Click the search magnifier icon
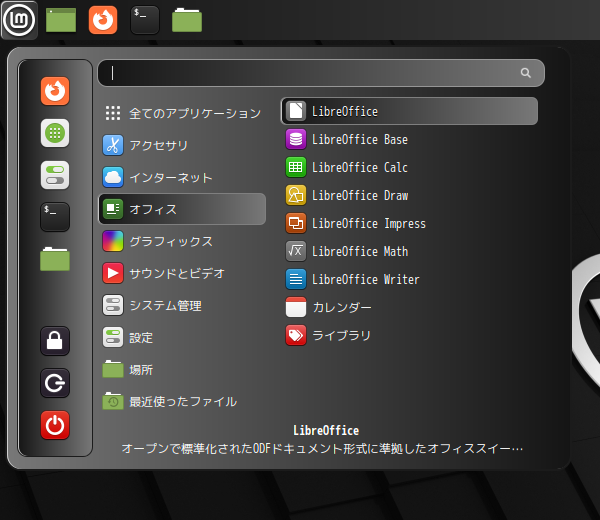 pos(526,73)
